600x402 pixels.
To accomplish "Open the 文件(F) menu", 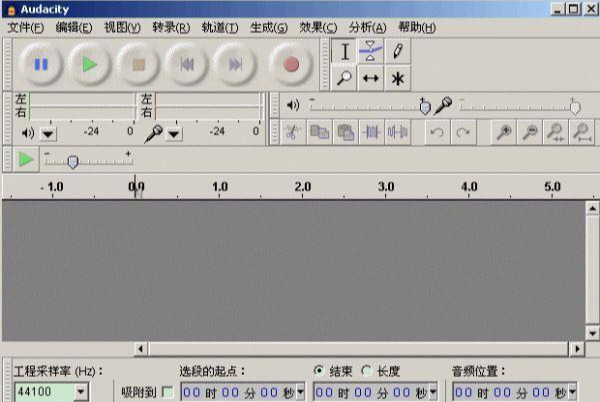I will 26,28.
